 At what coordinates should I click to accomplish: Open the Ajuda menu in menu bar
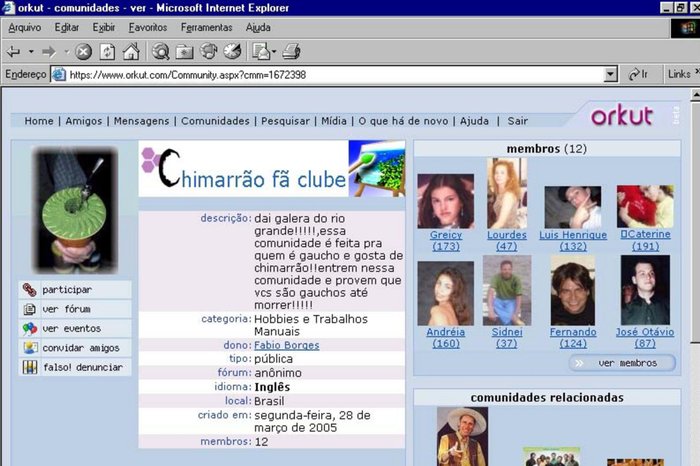[x=258, y=27]
